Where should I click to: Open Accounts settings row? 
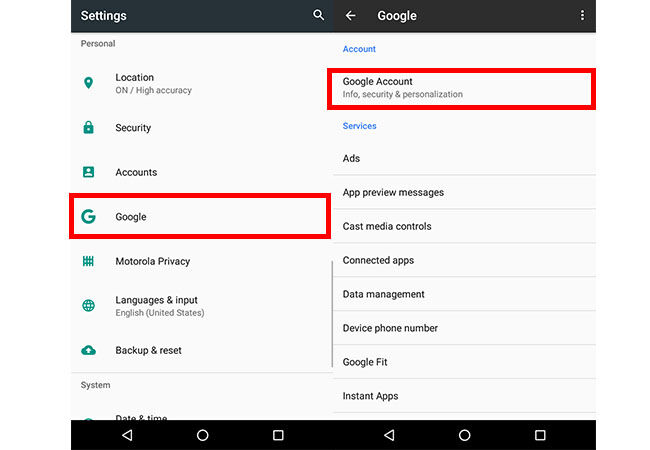(x=201, y=172)
